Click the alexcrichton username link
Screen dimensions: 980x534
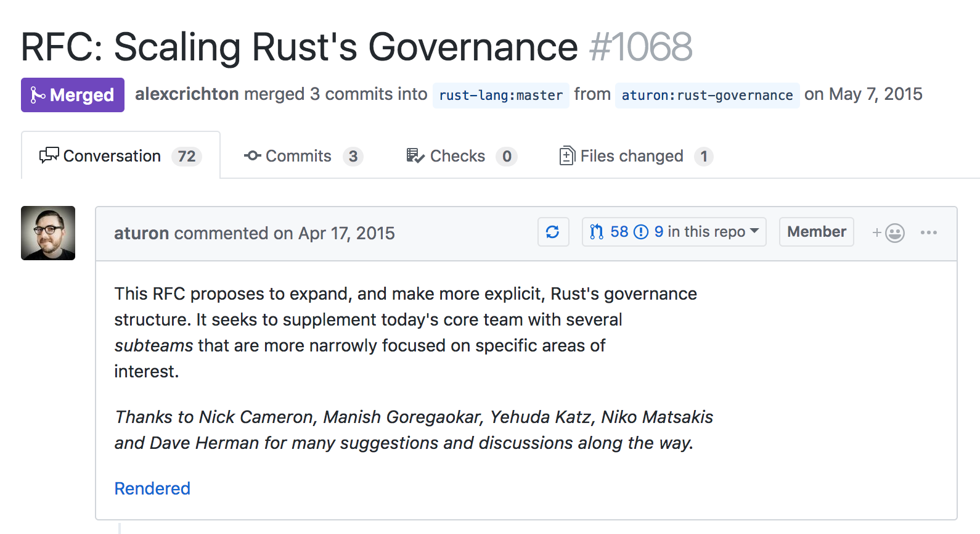pos(187,94)
